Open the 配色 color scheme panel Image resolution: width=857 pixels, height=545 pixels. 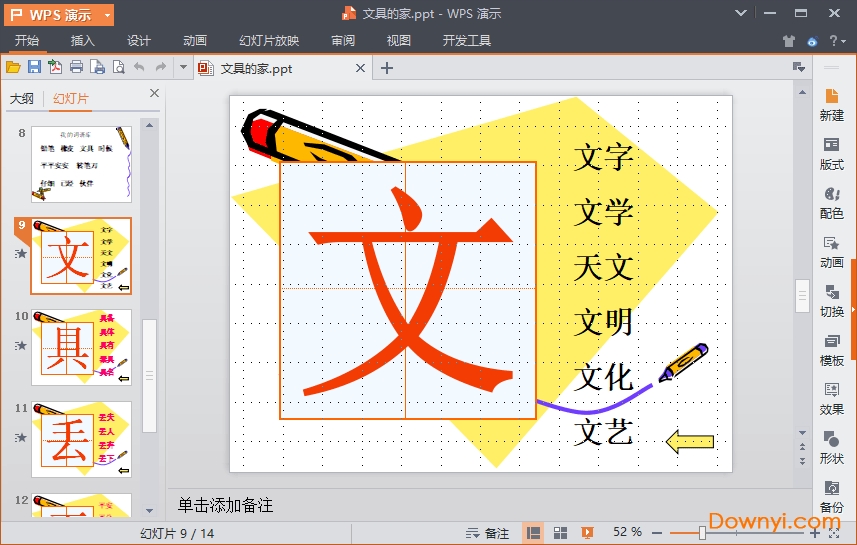[831, 203]
